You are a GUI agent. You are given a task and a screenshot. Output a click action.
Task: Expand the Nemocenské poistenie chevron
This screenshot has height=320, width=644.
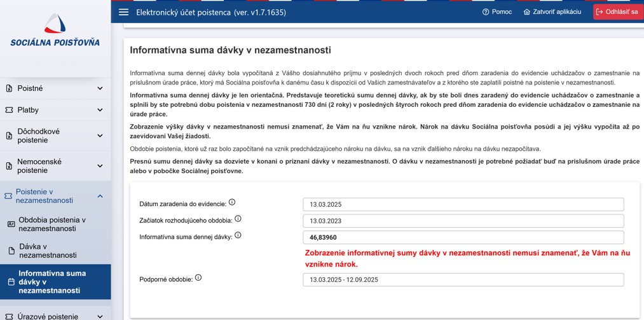[100, 166]
